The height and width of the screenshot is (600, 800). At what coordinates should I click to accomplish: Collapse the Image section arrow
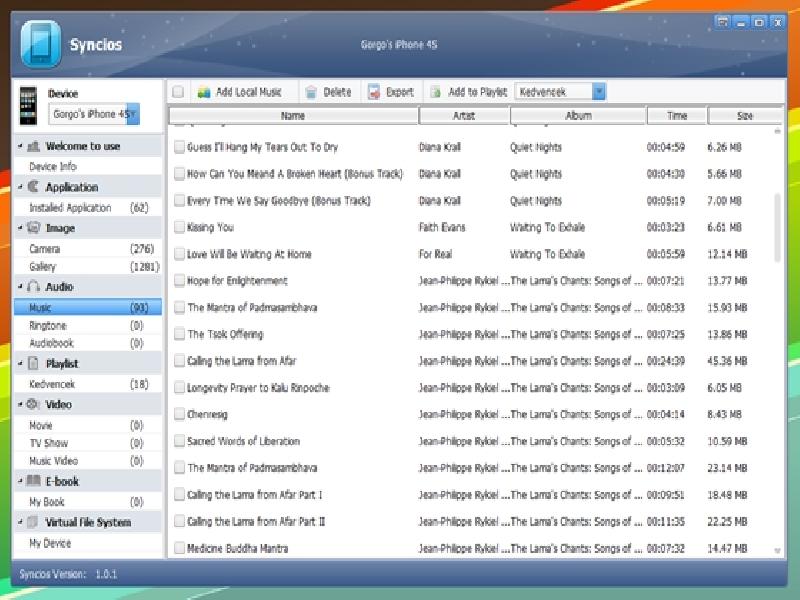point(20,228)
